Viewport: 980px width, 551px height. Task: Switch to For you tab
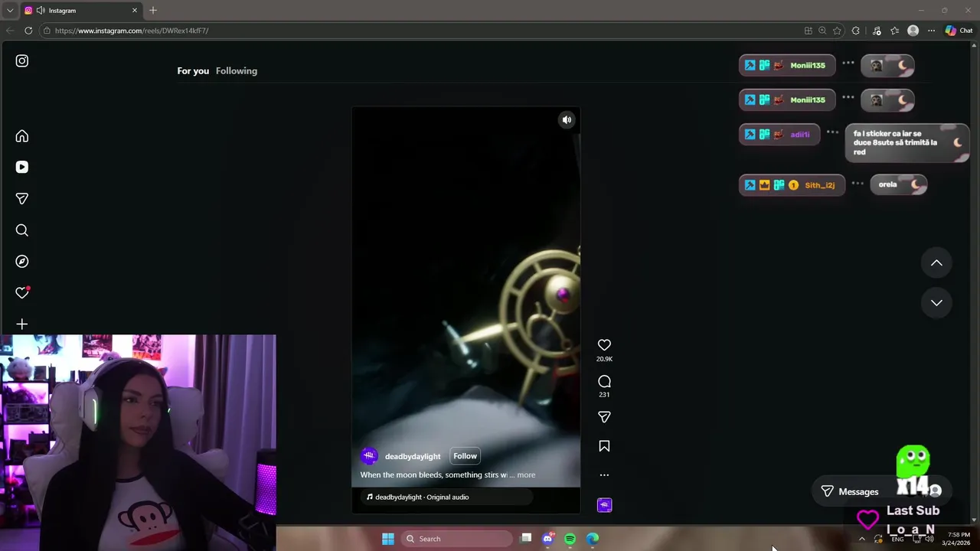pyautogui.click(x=193, y=70)
